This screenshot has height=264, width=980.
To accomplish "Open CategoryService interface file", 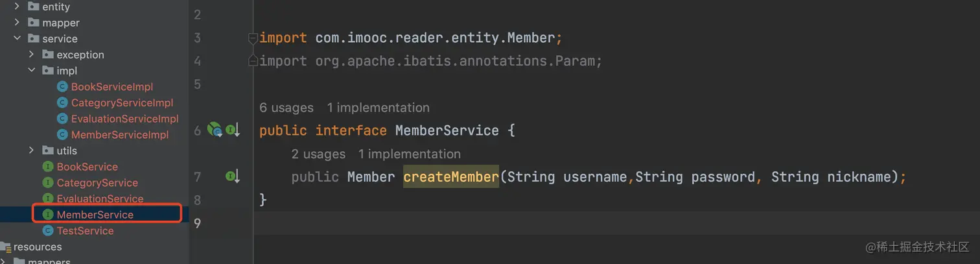I will coord(97,183).
